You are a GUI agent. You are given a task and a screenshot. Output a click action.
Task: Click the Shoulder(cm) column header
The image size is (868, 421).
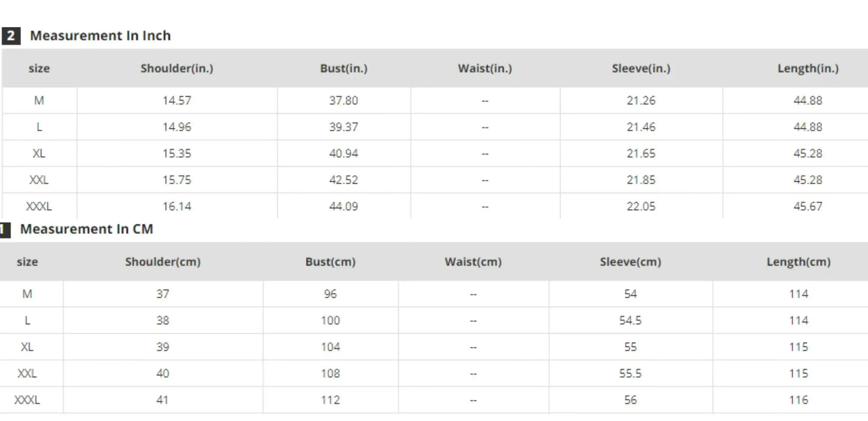[x=163, y=262]
